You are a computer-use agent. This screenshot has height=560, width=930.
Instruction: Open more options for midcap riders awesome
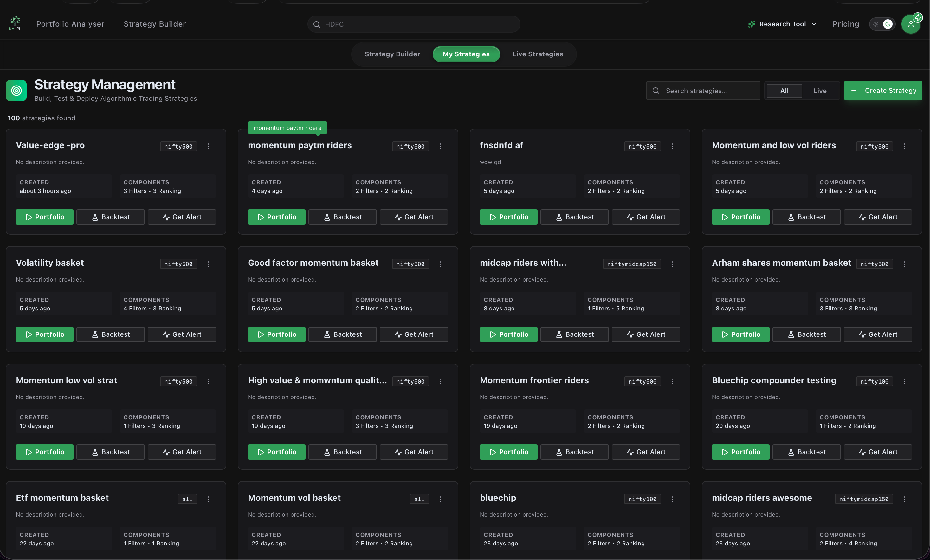905,499
